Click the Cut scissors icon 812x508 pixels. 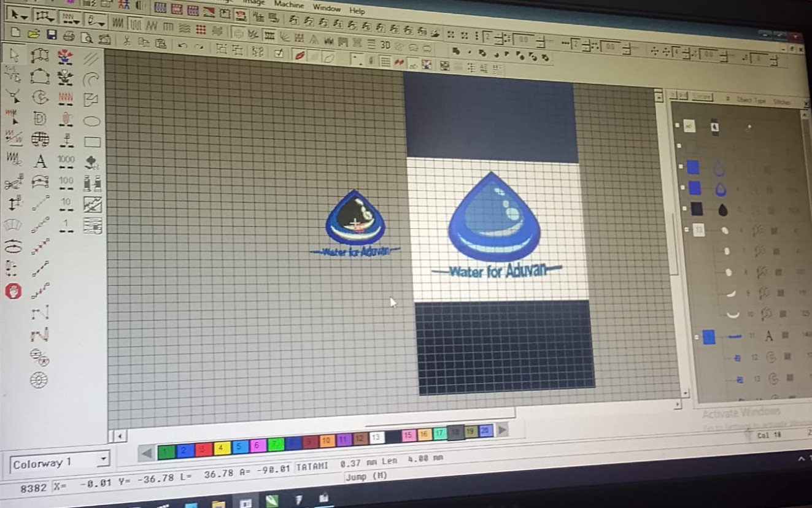pos(126,41)
